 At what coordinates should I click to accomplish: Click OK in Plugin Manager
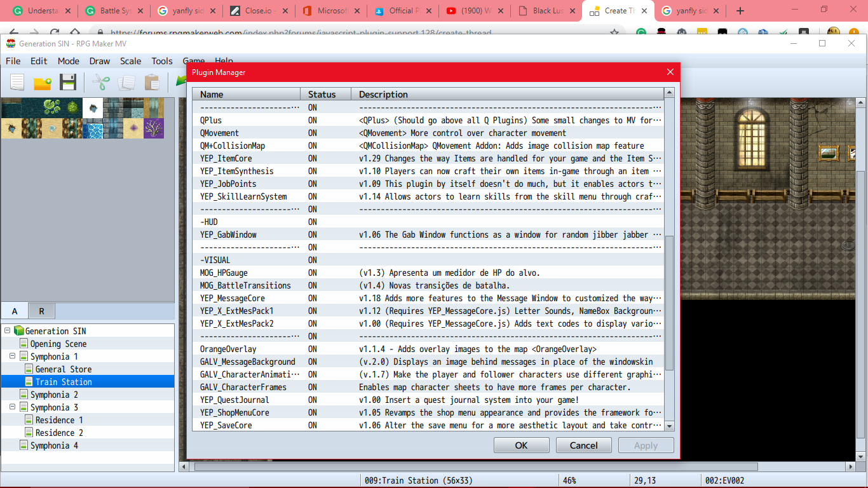521,445
